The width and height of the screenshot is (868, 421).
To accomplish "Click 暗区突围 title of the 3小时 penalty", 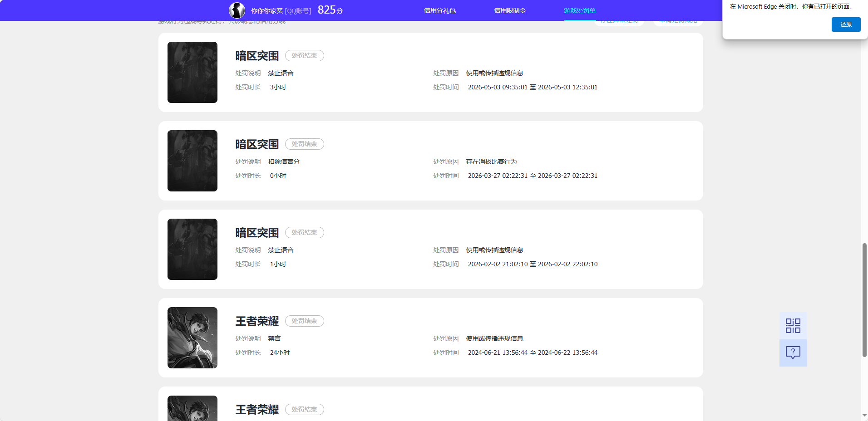I will pyautogui.click(x=257, y=56).
